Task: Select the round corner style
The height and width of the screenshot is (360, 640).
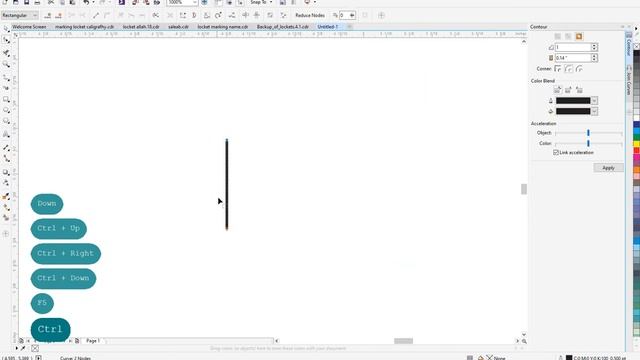Action: pos(569,69)
